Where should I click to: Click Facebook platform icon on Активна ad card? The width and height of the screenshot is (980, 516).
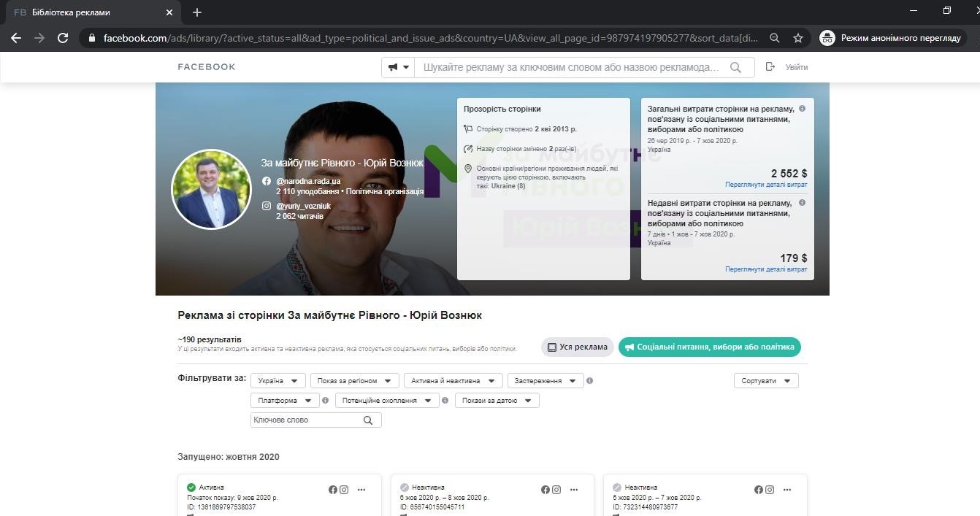pyautogui.click(x=333, y=490)
